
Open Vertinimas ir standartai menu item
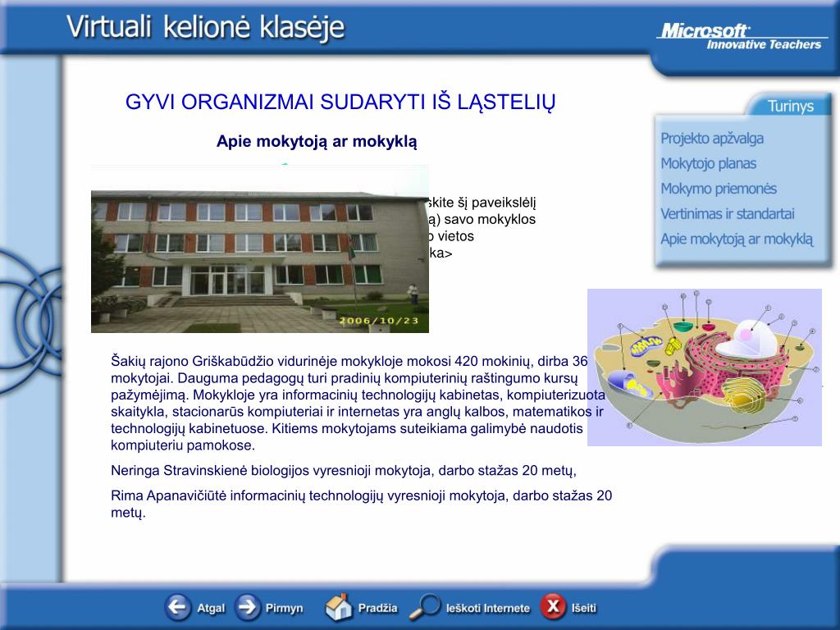tap(727, 214)
